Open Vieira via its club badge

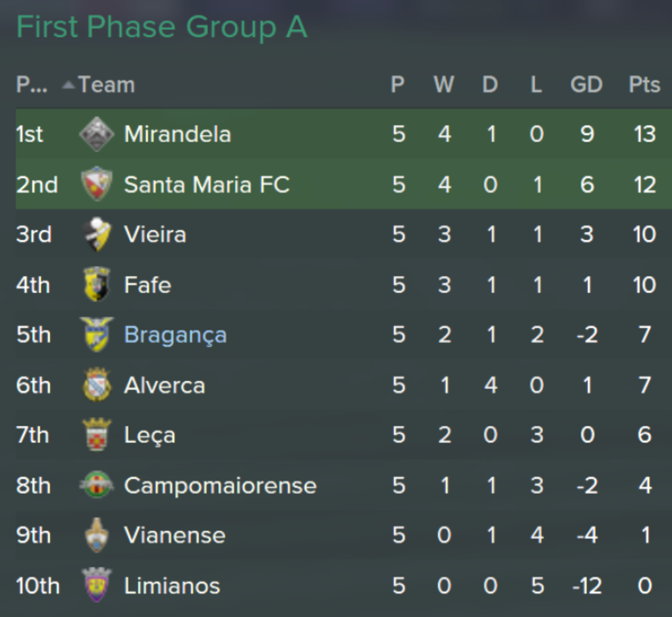tap(96, 234)
